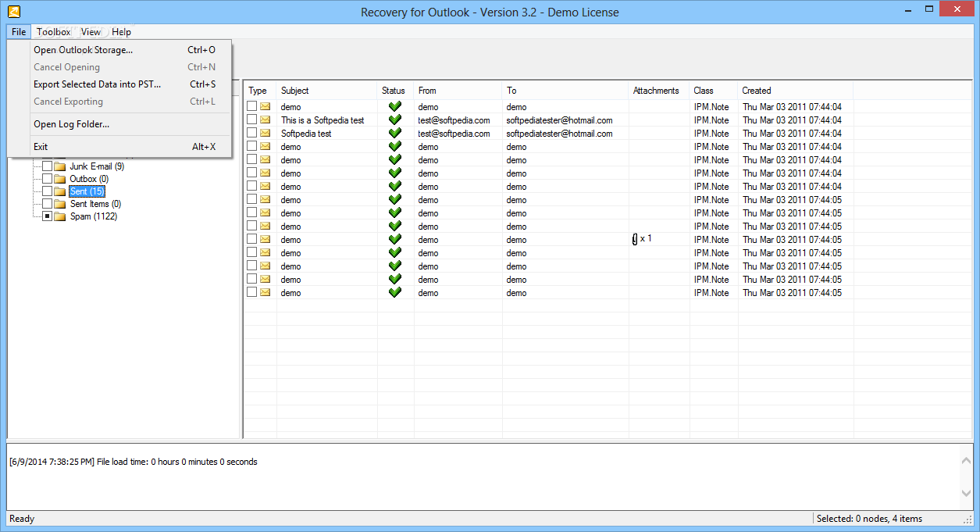Click the Recovery for Outlook title bar icon

tap(13, 12)
